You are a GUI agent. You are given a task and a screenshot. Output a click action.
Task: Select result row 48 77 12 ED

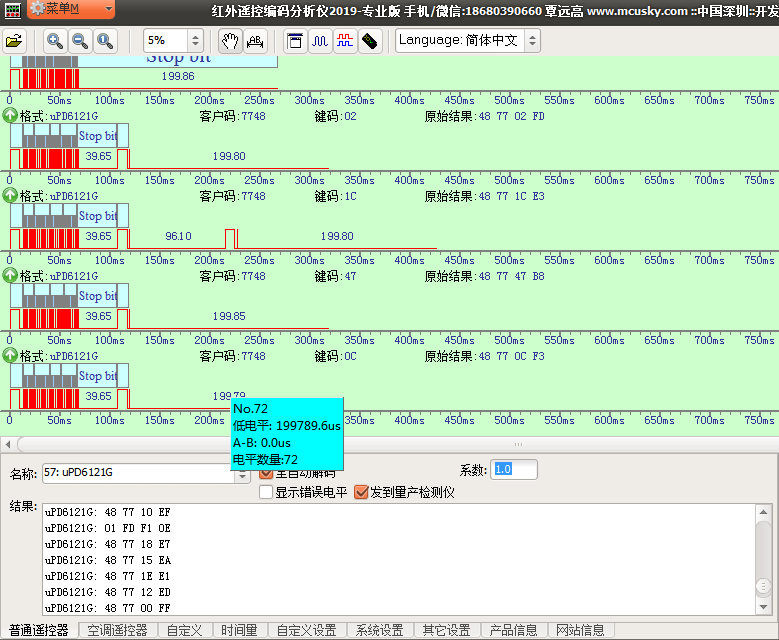(x=108, y=592)
